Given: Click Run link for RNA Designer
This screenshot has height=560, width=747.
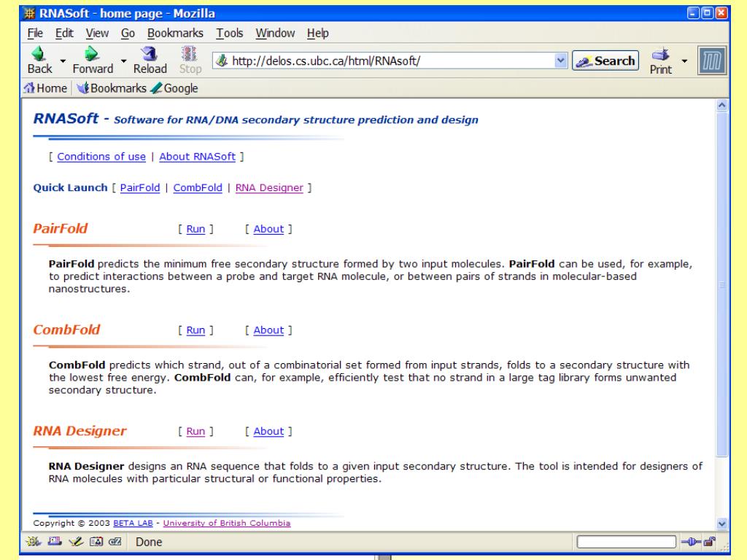Looking at the screenshot, I should 196,431.
